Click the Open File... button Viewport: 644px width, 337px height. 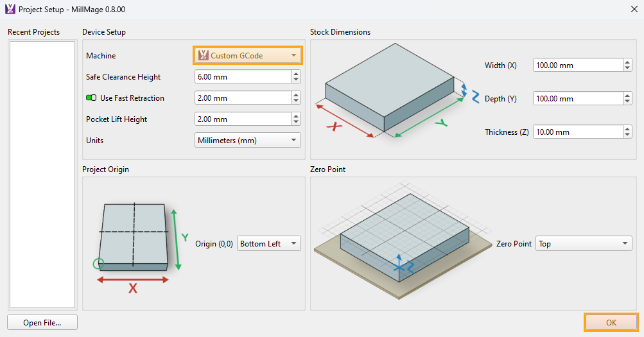point(42,322)
